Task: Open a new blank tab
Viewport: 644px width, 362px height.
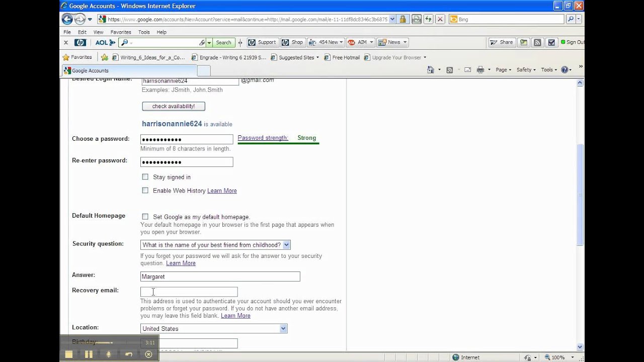Action: tap(203, 70)
